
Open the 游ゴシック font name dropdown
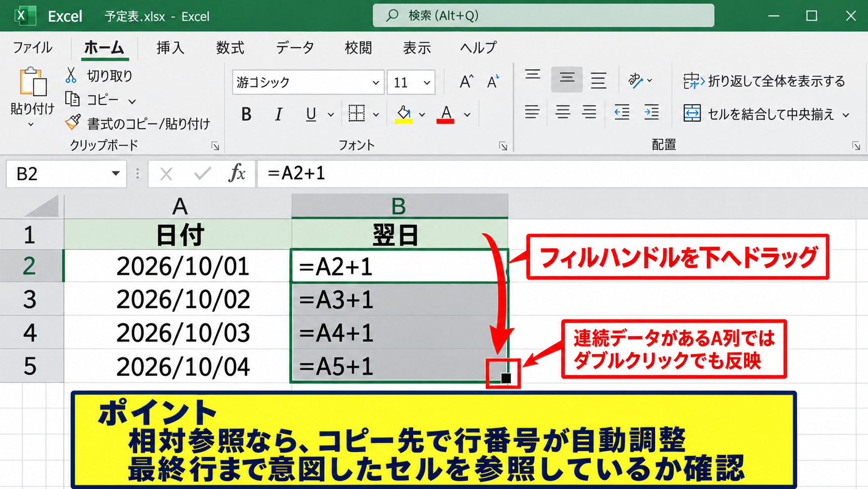pyautogui.click(x=375, y=83)
